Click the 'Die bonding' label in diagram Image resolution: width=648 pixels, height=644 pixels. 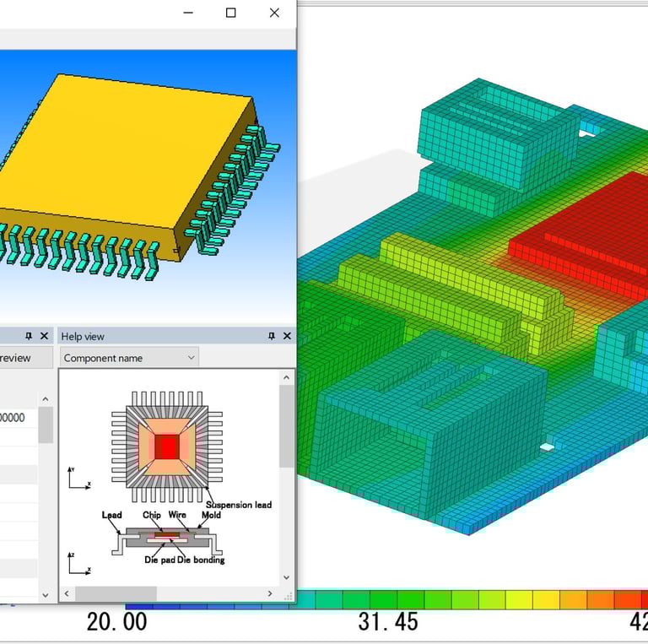point(201,560)
